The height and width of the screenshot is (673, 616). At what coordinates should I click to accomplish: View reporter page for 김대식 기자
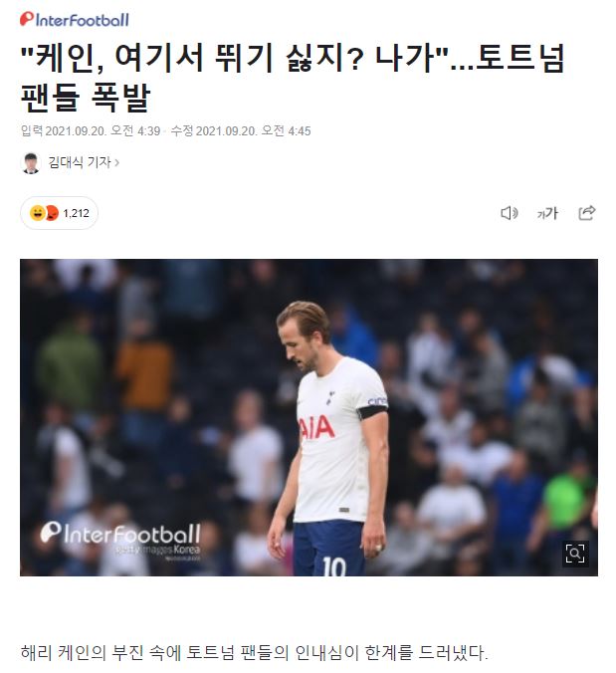(80, 162)
